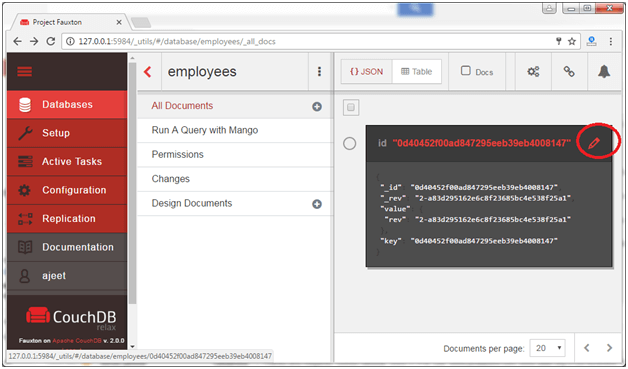Go to the previous page of documents

pyautogui.click(x=586, y=348)
